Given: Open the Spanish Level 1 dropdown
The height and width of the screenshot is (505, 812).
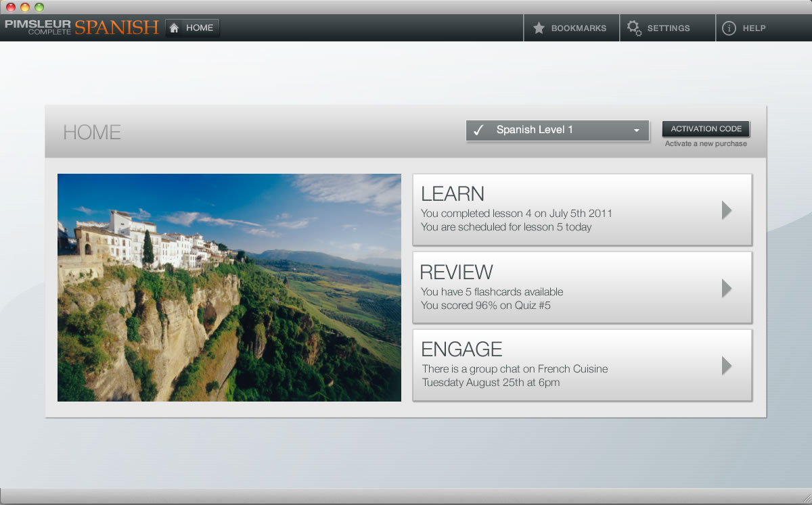Looking at the screenshot, I should click(x=558, y=130).
